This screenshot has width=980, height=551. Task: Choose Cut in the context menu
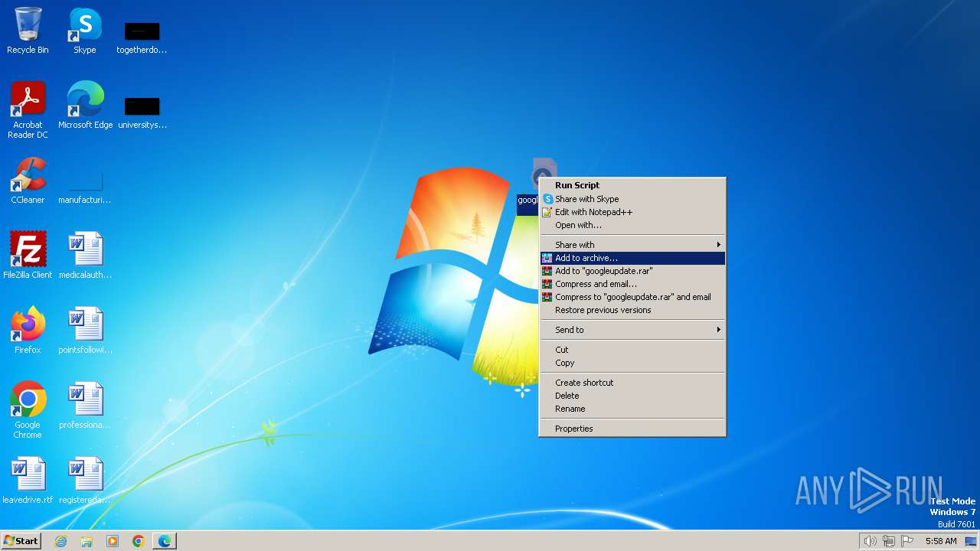[632, 350]
